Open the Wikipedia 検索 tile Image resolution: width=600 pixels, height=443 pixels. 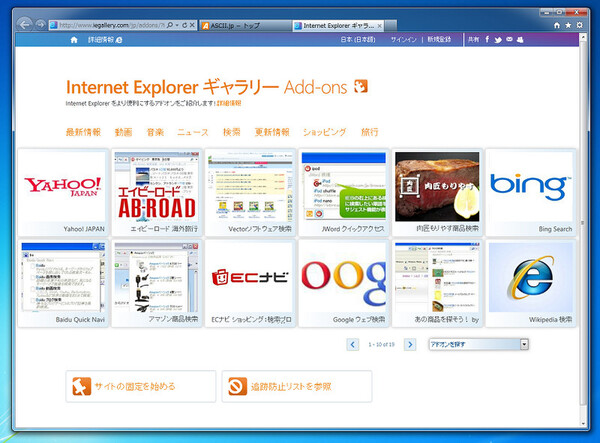pos(531,283)
